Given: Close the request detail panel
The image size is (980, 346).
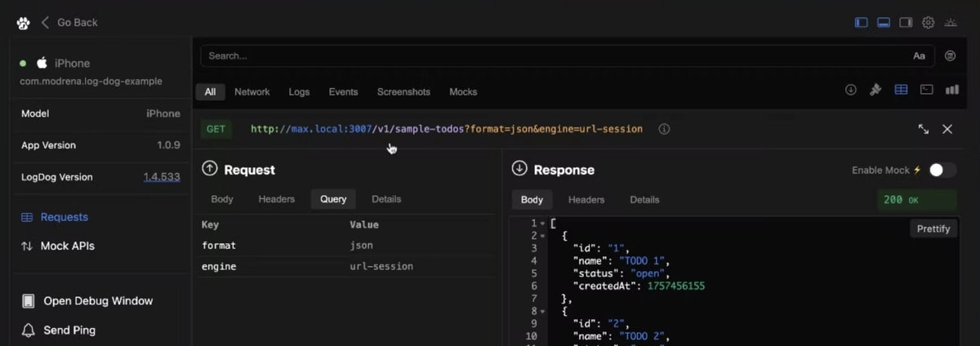Looking at the screenshot, I should (x=947, y=129).
